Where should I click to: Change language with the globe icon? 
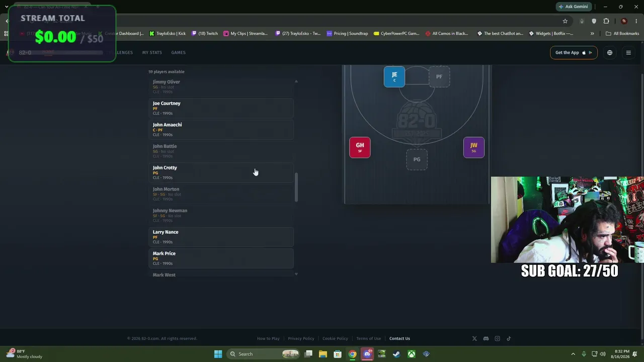(610, 52)
